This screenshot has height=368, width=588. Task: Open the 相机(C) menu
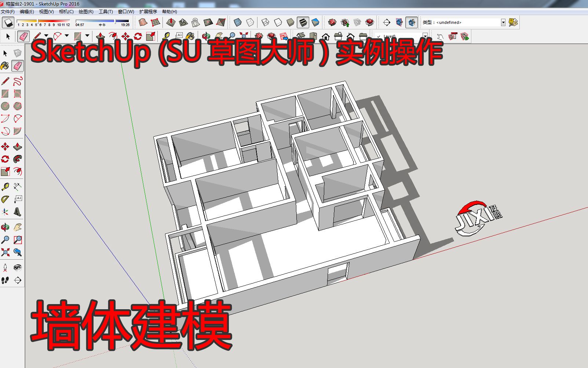pyautogui.click(x=66, y=12)
